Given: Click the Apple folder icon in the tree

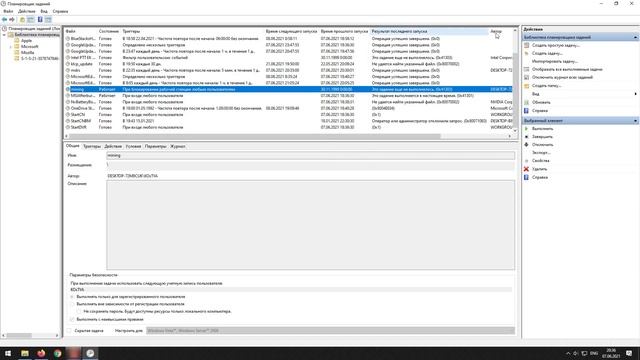Looking at the screenshot, I should [17, 41].
